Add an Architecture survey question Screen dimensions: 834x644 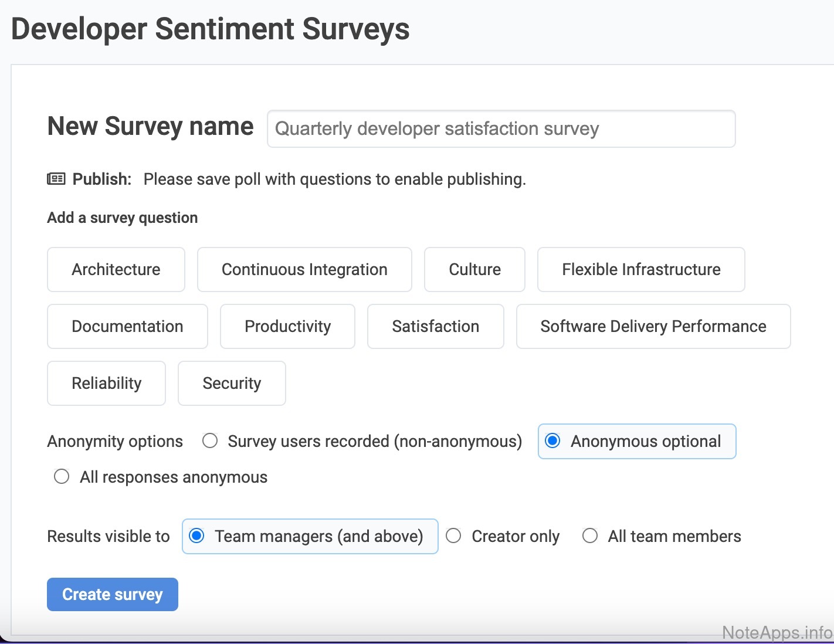pos(116,270)
